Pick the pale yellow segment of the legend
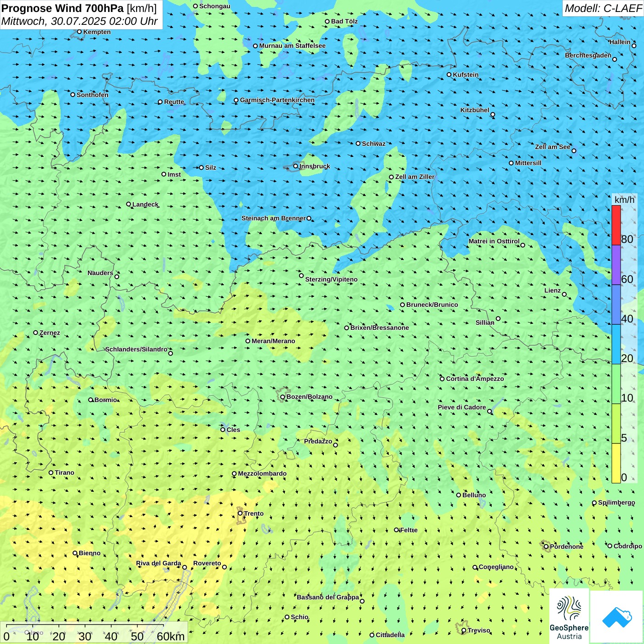The width and height of the screenshot is (644, 644). pyautogui.click(x=616, y=463)
